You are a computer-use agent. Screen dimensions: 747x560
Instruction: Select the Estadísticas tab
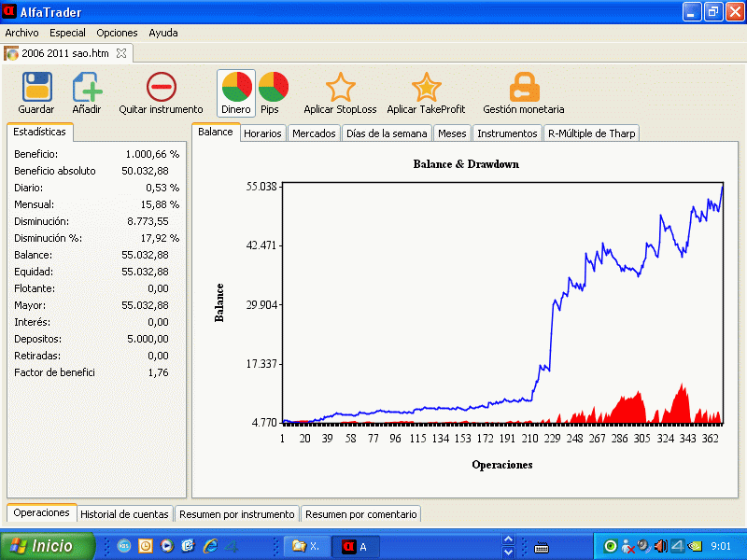pyautogui.click(x=39, y=132)
